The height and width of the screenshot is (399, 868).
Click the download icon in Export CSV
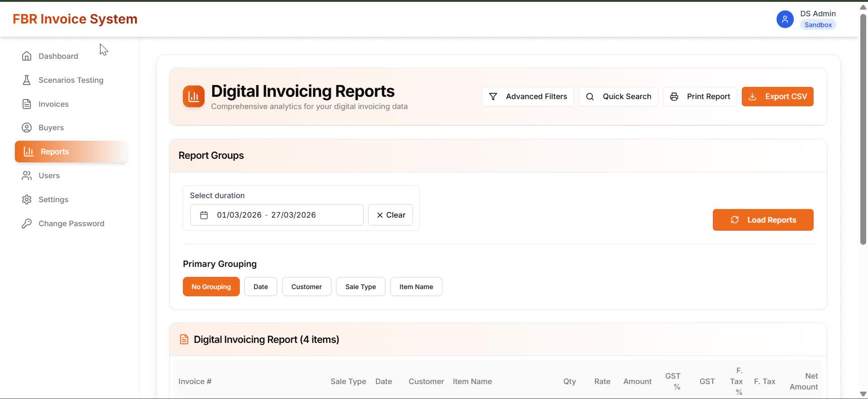point(753,96)
